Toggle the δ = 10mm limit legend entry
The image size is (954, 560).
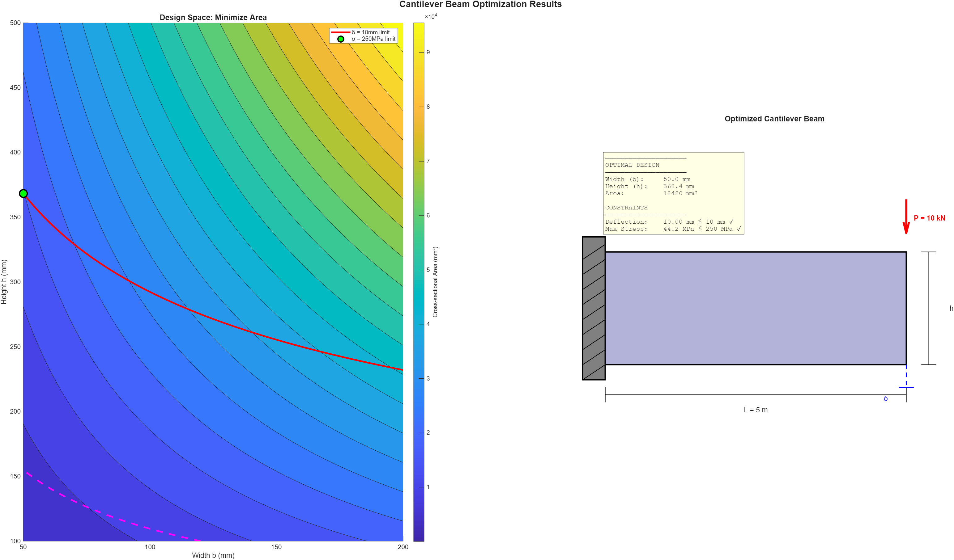click(x=369, y=32)
